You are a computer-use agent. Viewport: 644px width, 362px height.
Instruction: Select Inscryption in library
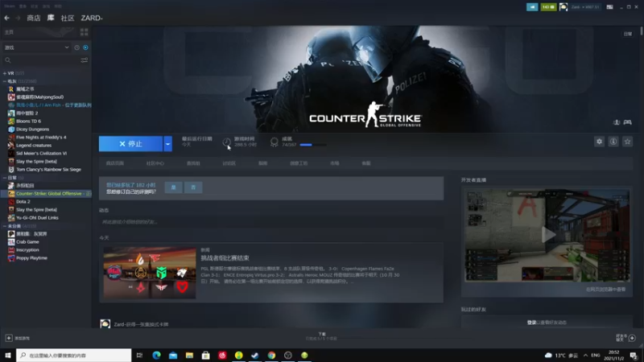[x=27, y=250]
